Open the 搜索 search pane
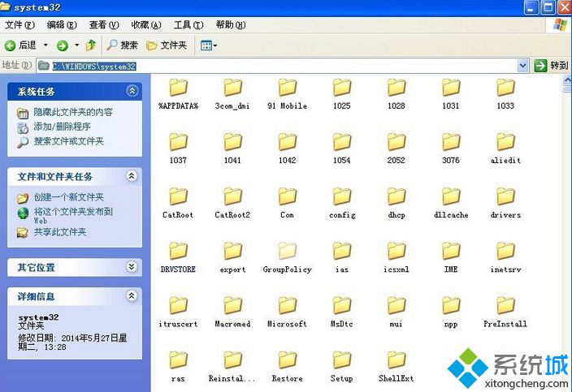This screenshot has width=572, height=392. (x=123, y=45)
